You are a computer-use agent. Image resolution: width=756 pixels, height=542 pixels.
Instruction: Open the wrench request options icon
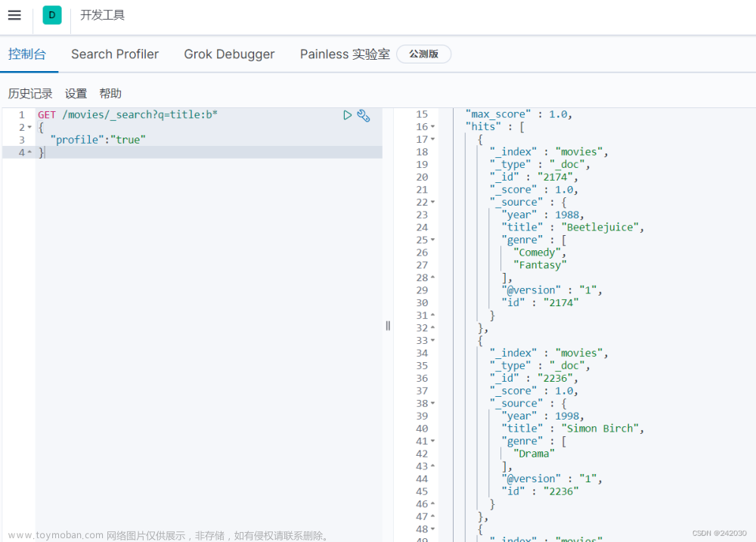point(364,115)
